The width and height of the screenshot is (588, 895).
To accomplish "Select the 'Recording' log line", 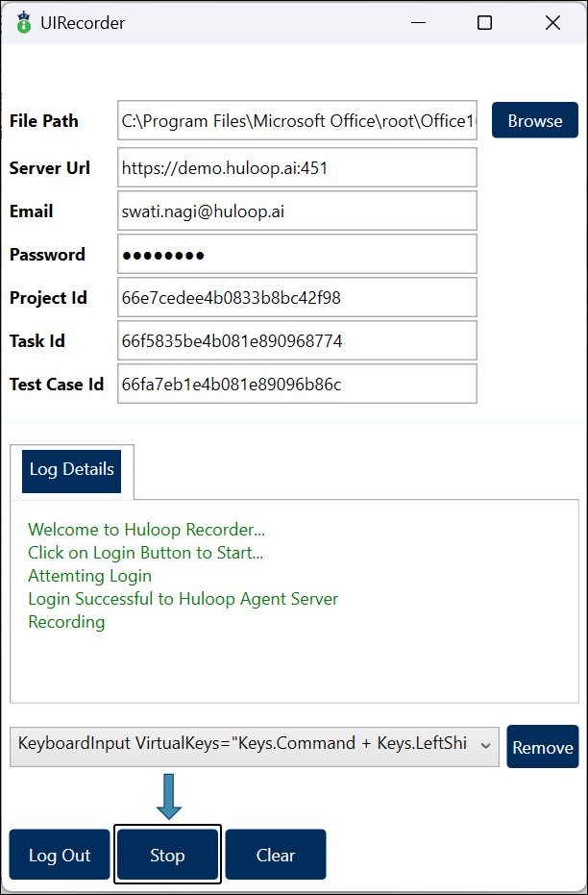I will tap(66, 622).
